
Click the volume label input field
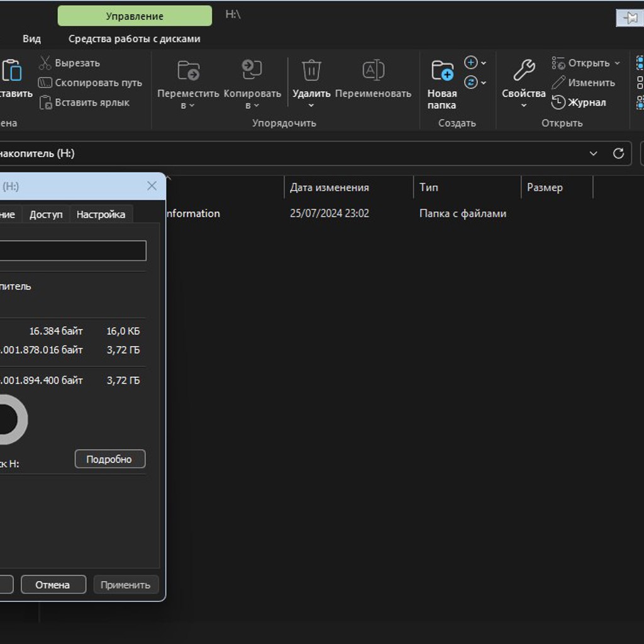pos(73,250)
